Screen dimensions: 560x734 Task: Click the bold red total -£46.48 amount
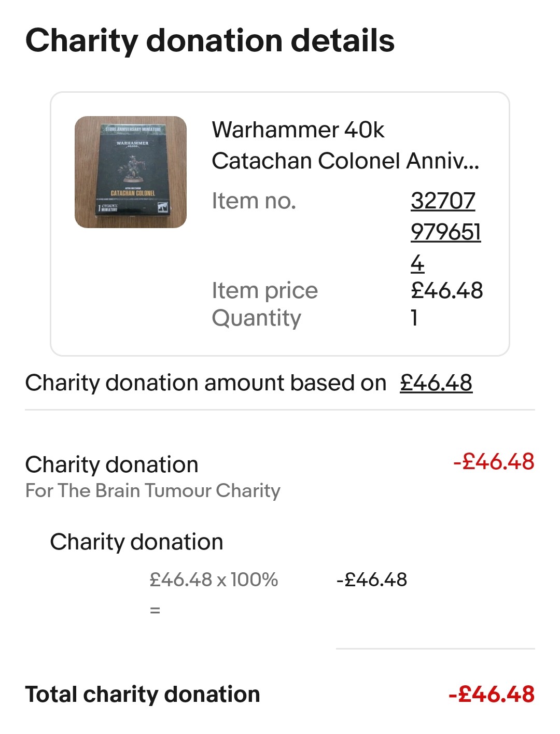(491, 694)
